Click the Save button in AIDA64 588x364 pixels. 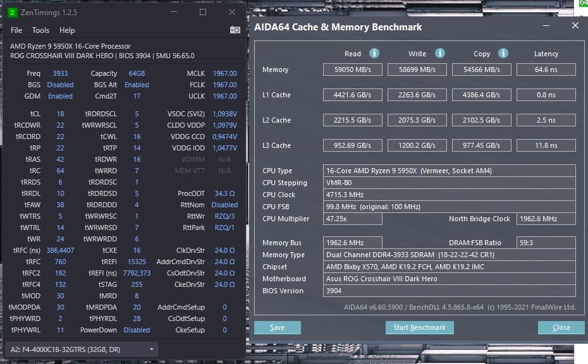(x=277, y=327)
